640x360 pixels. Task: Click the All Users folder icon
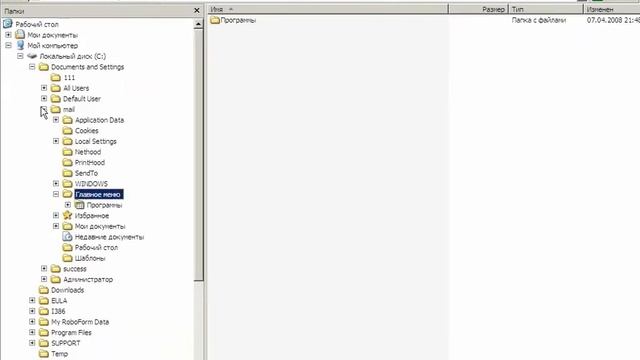point(56,88)
